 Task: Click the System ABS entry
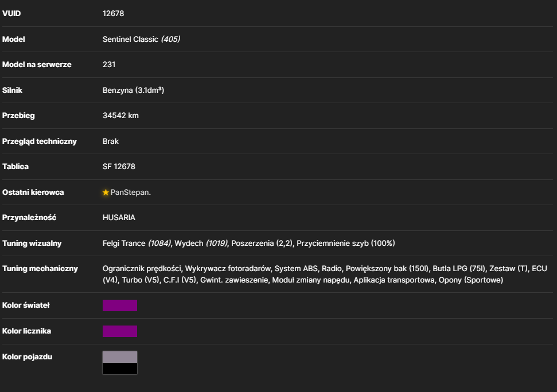click(x=296, y=269)
